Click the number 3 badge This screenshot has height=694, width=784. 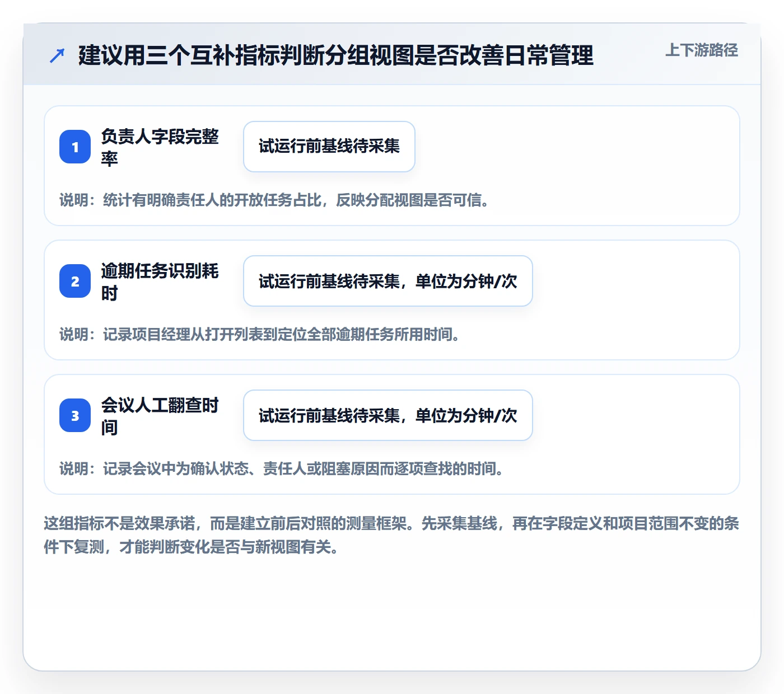[x=75, y=415]
